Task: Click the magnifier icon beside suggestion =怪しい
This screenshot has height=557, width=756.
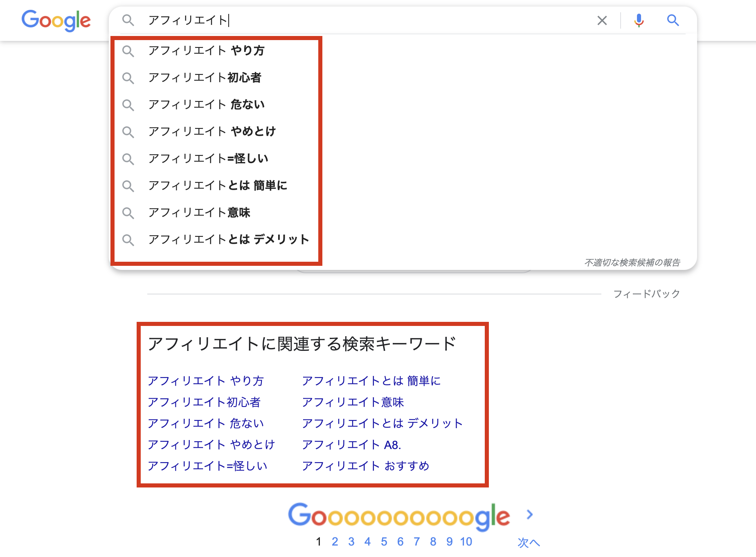Action: coord(128,159)
